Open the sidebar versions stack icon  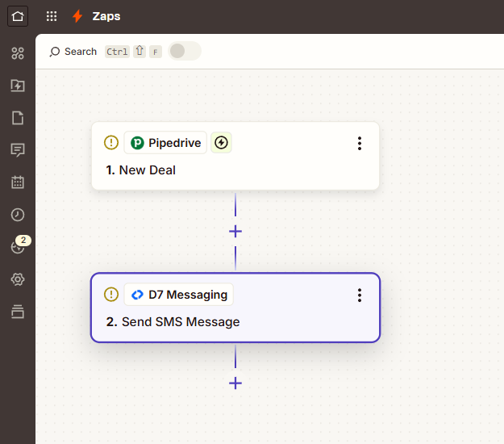pos(18,312)
